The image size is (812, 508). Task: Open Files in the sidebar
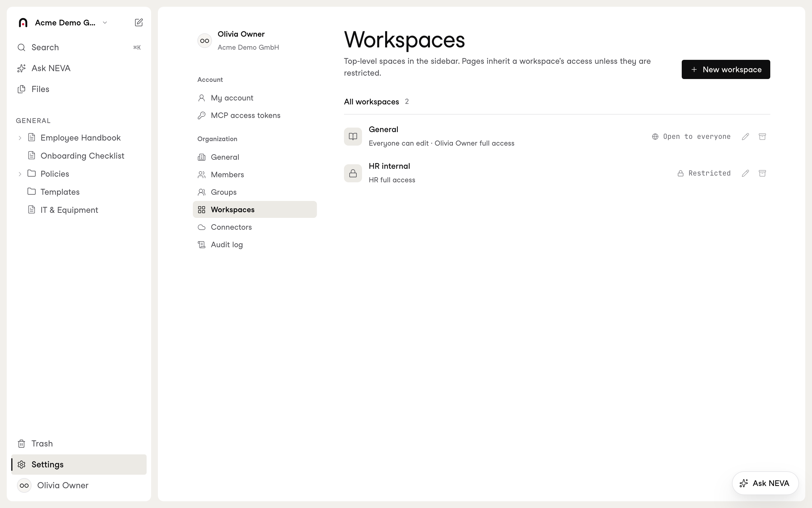point(79,89)
